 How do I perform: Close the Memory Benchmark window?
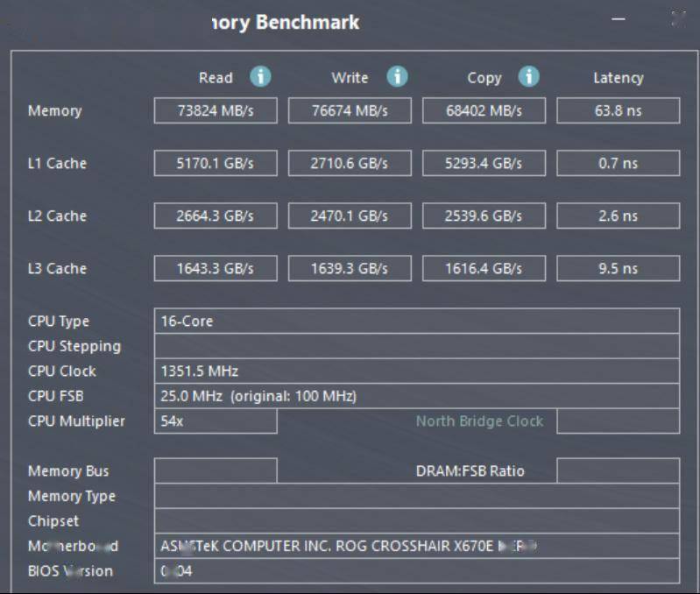[x=677, y=18]
